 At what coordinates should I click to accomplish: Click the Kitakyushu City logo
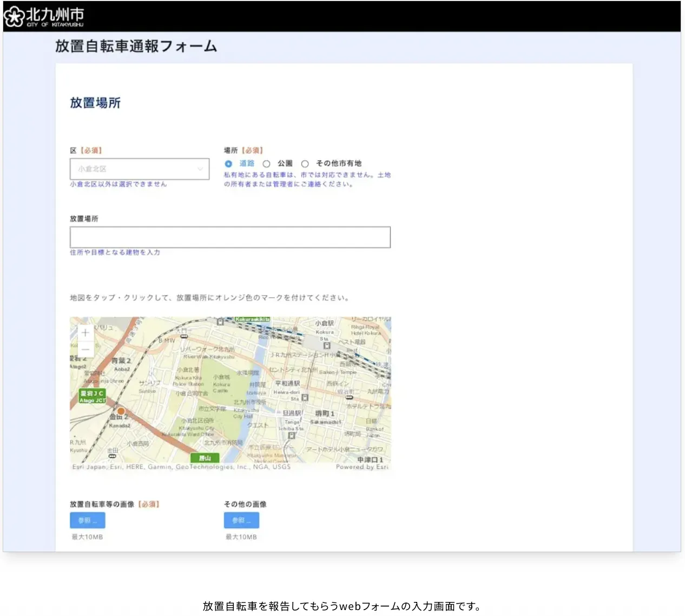pyautogui.click(x=44, y=16)
